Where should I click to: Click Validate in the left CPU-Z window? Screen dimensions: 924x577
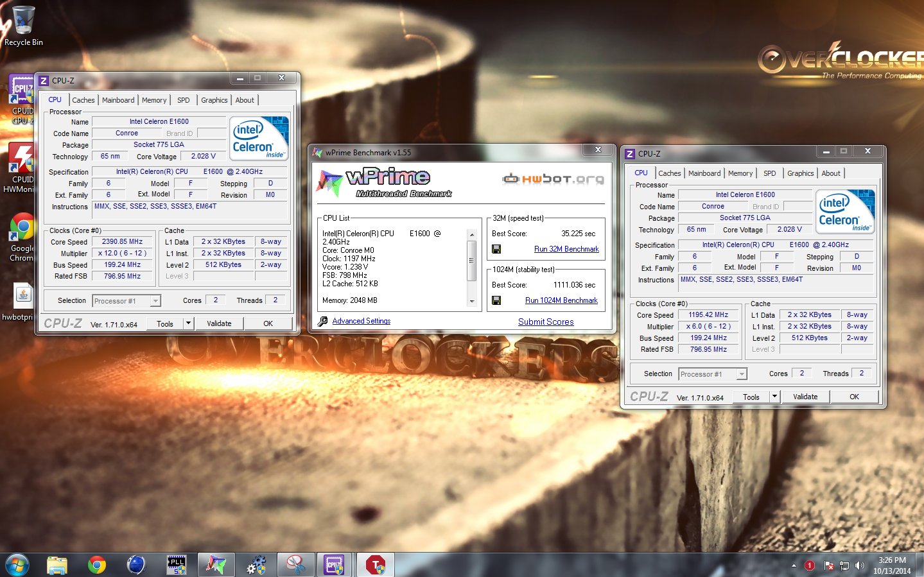pos(219,323)
